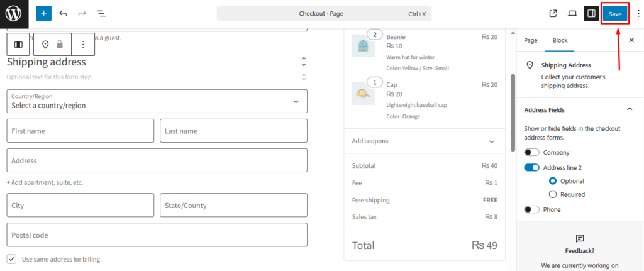
Task: Open the document overview list icon
Action: (101, 13)
